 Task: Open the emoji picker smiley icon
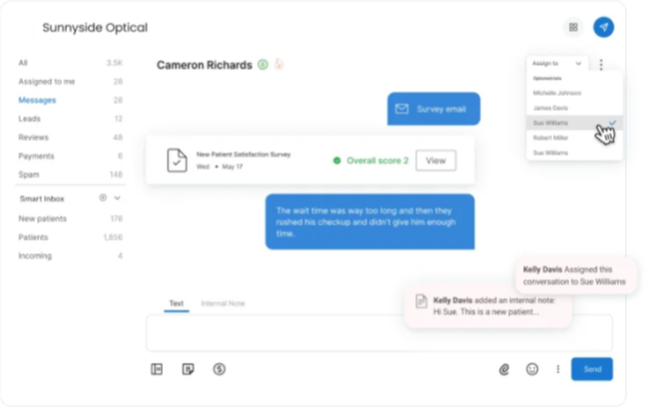pyautogui.click(x=532, y=369)
